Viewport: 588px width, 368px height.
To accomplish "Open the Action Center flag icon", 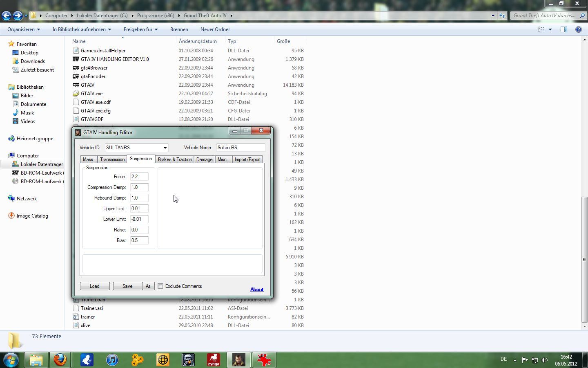I will click(x=525, y=360).
